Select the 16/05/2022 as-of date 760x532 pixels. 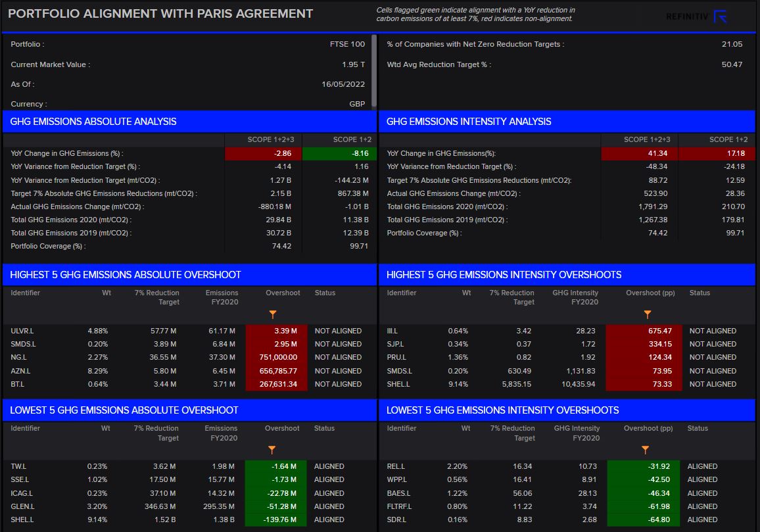tap(343, 84)
